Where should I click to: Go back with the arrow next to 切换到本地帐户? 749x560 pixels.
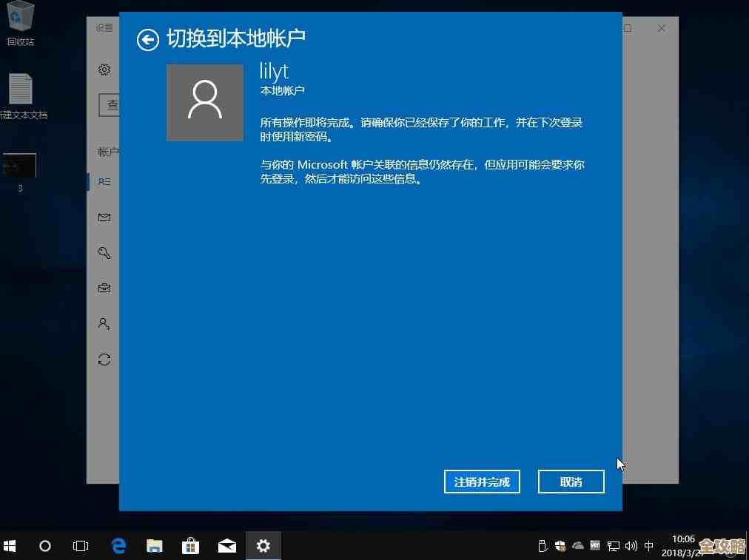tap(147, 39)
